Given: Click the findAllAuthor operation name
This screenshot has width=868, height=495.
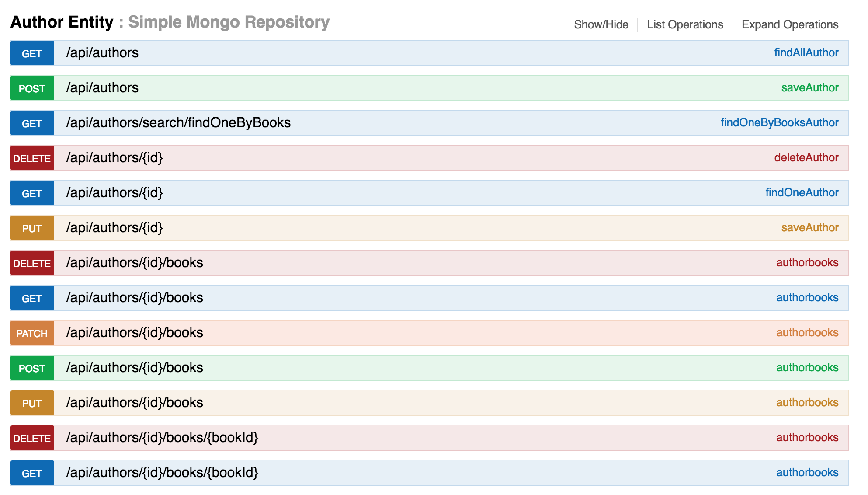Looking at the screenshot, I should coord(806,53).
